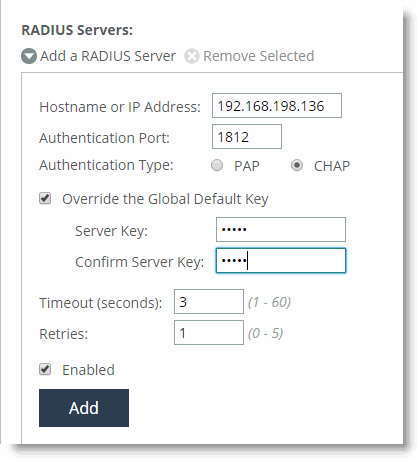Click the 'Enabled' label text
Image resolution: width=419 pixels, height=460 pixels.
pos(88,370)
